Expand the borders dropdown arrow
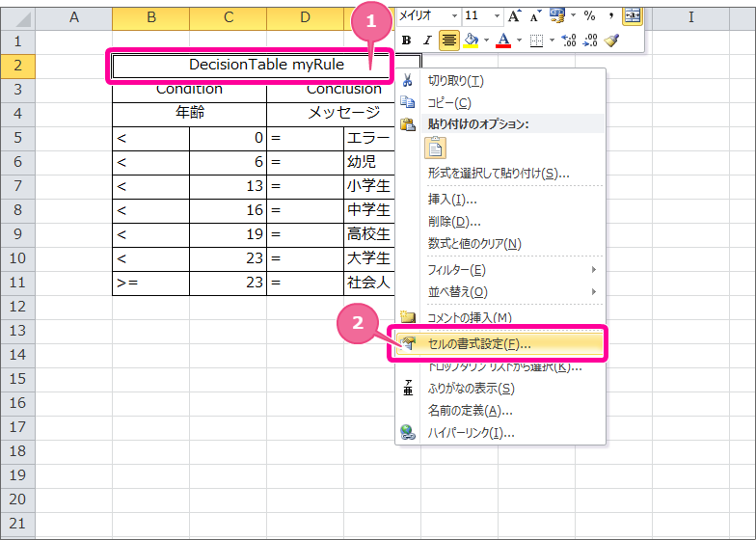This screenshot has width=756, height=540. 551,40
